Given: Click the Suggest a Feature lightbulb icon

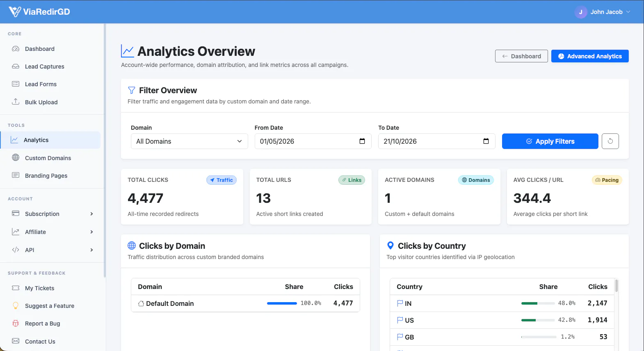Looking at the screenshot, I should (x=16, y=305).
